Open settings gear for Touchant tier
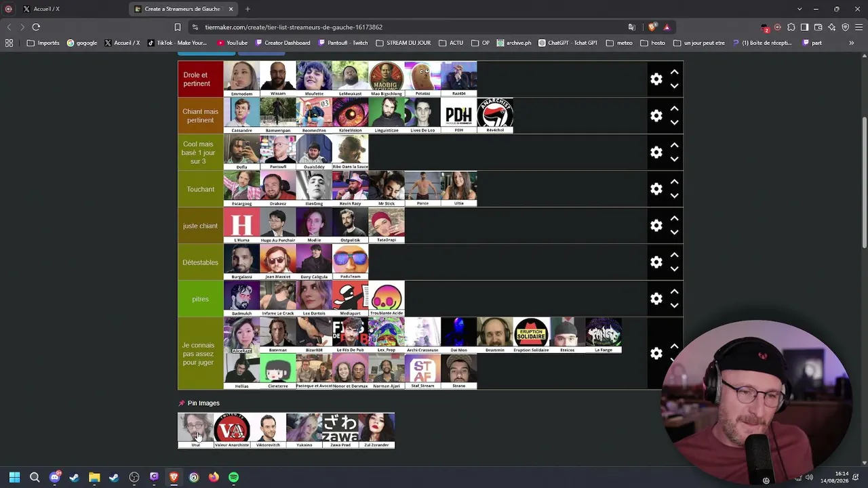Image resolution: width=868 pixels, height=488 pixels. coord(656,189)
